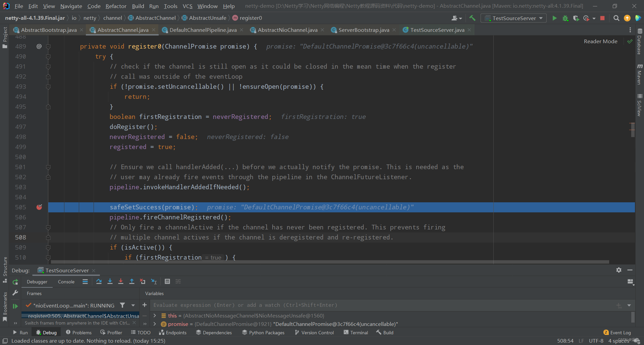Viewport: 644px width, 345px height.
Task: Collapse the try block fold marker
Action: point(48,57)
